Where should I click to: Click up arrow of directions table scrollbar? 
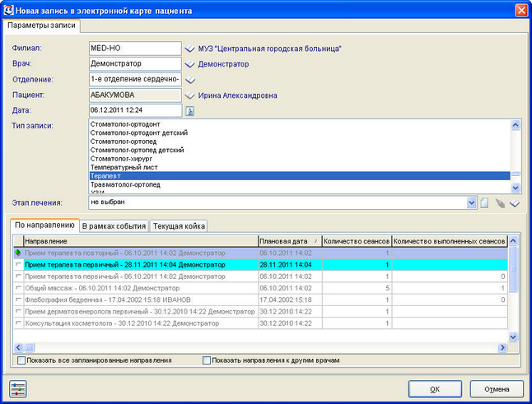(x=513, y=240)
